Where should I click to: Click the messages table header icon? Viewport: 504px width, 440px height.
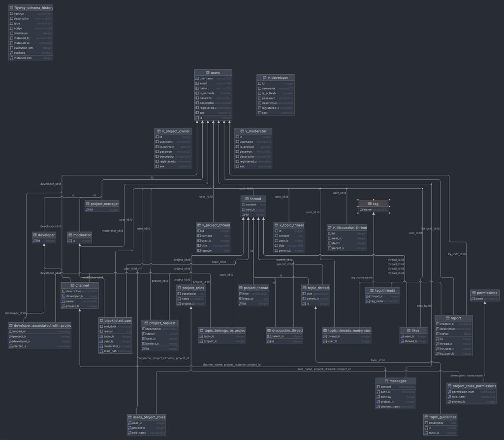(386, 381)
